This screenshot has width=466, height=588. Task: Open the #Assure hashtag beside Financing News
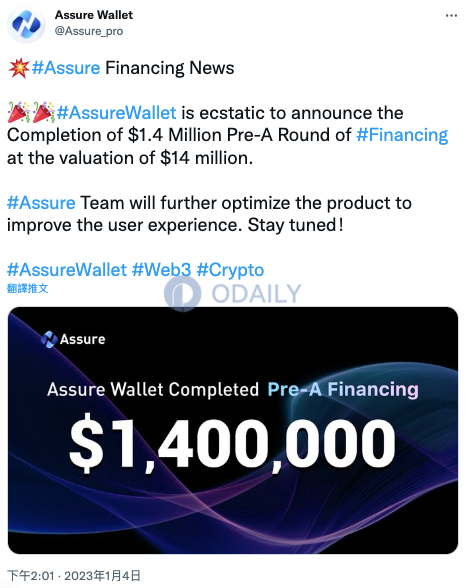[x=66, y=68]
